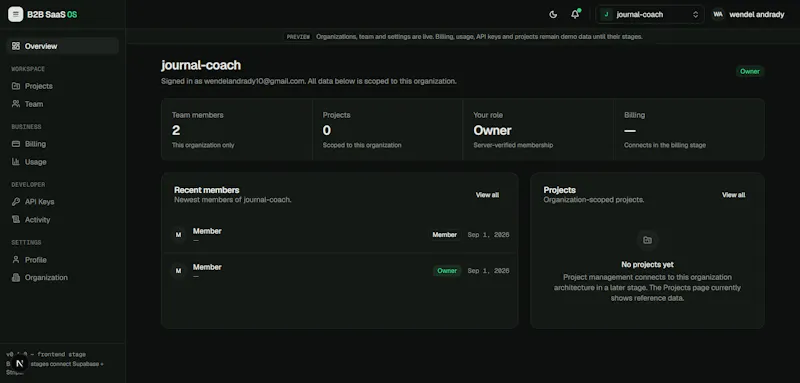
Task: Select the member row with Owner badge
Action: click(x=340, y=271)
